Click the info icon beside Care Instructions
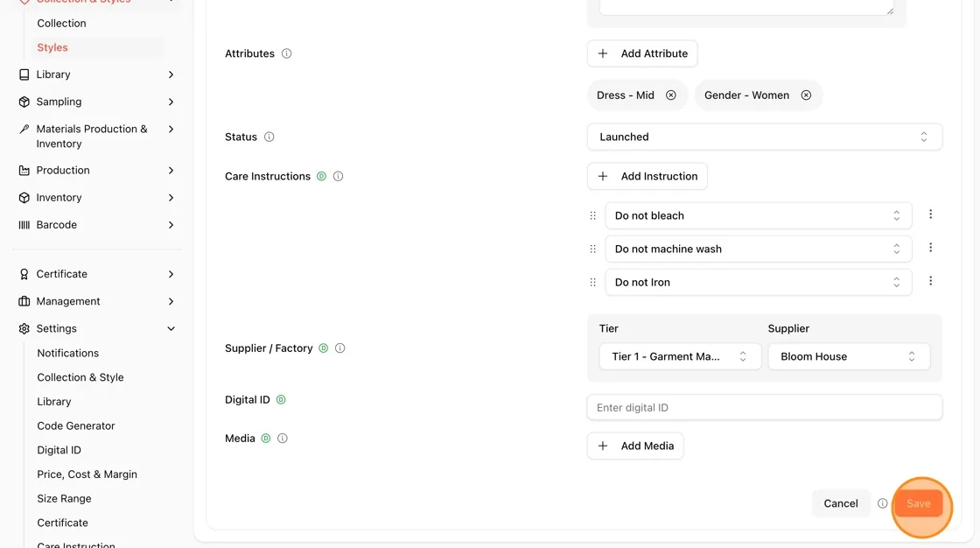 [x=338, y=177]
